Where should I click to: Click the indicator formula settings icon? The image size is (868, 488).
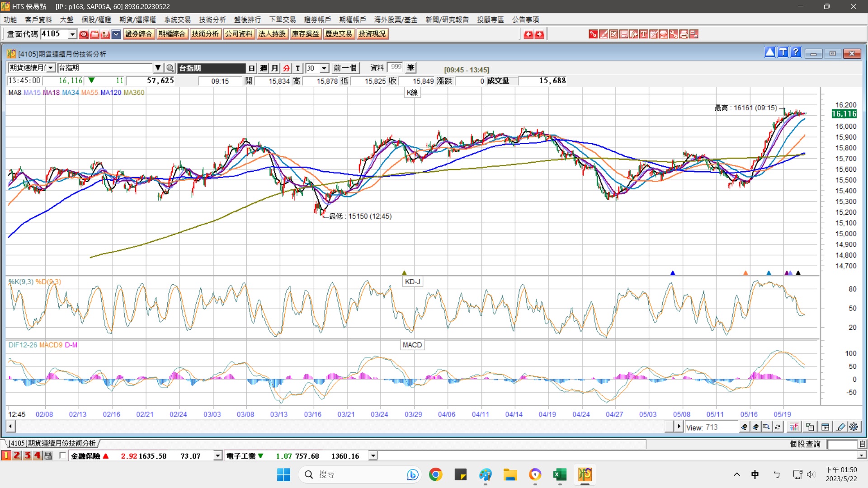794,427
